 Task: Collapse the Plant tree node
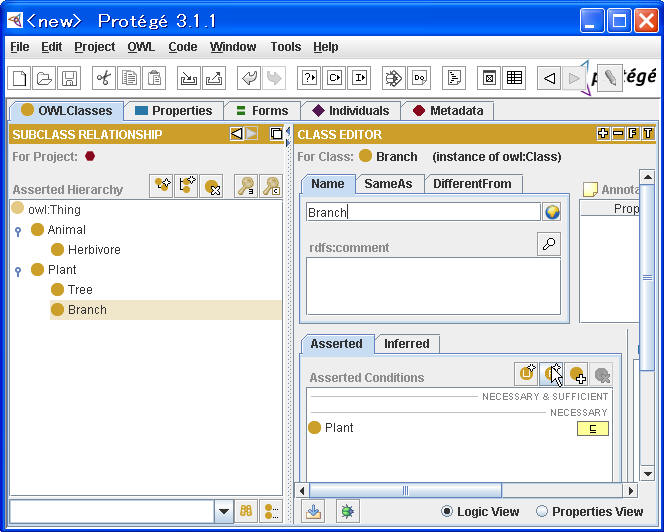[18, 271]
